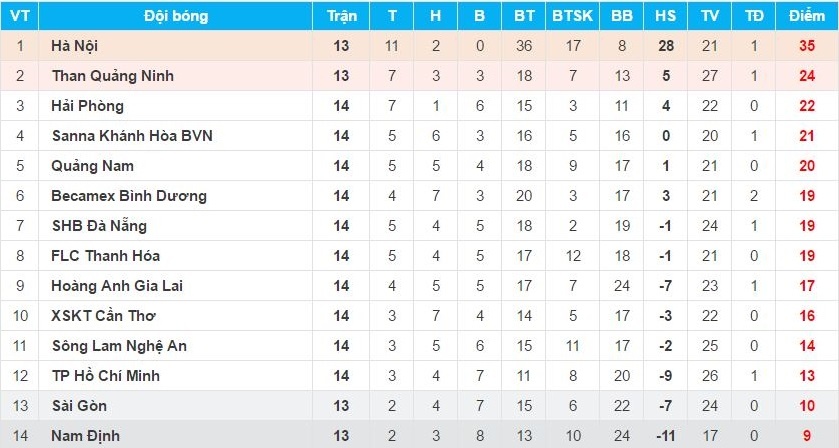Click Hà Nội's 35 points cell

(x=806, y=46)
